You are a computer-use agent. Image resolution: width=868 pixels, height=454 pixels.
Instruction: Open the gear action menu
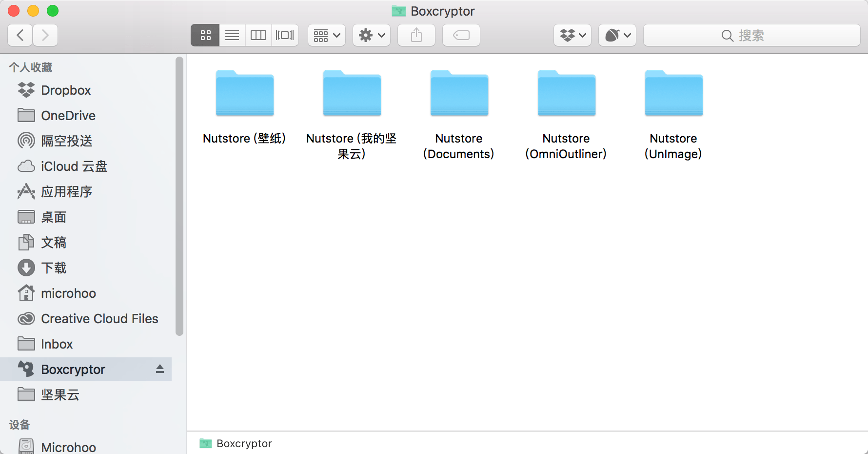(372, 35)
